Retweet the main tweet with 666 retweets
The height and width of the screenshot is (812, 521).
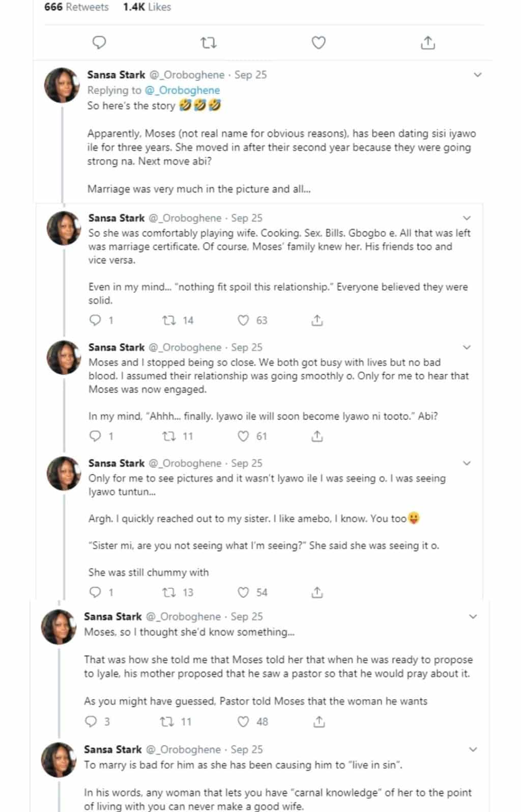click(x=209, y=43)
